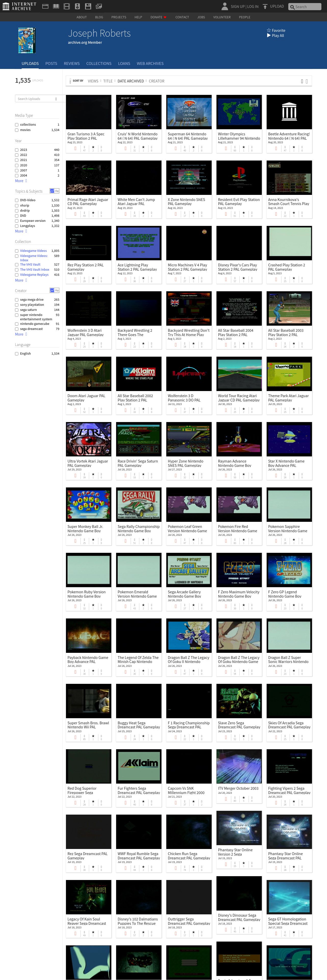The height and width of the screenshot is (980, 327).
Task: Click favorite star under Gran Turismo 3 item
Action: click(93, 147)
